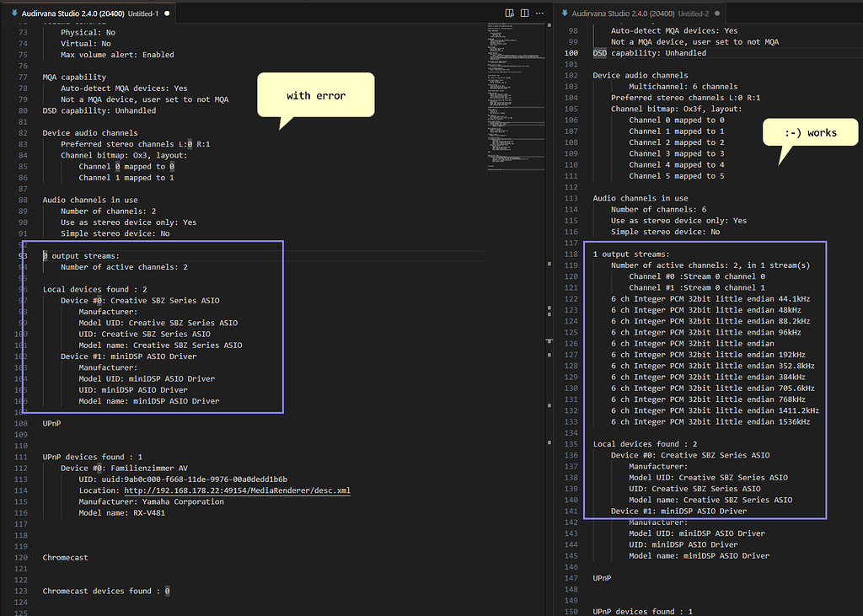Click the "Device #0: Familienzimmer AV" line
Screen dimensions: 863x616
pyautogui.click(x=124, y=468)
